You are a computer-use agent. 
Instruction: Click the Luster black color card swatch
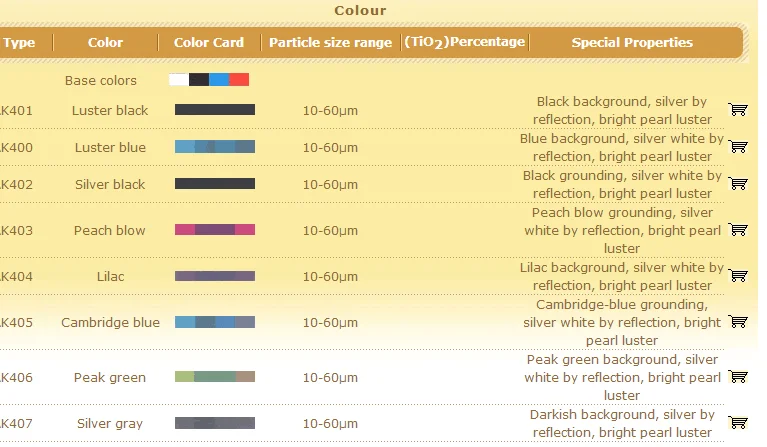[x=215, y=110]
